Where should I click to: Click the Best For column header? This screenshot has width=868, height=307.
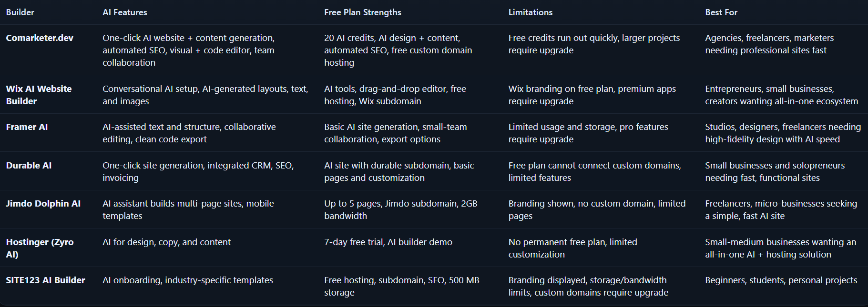click(721, 12)
